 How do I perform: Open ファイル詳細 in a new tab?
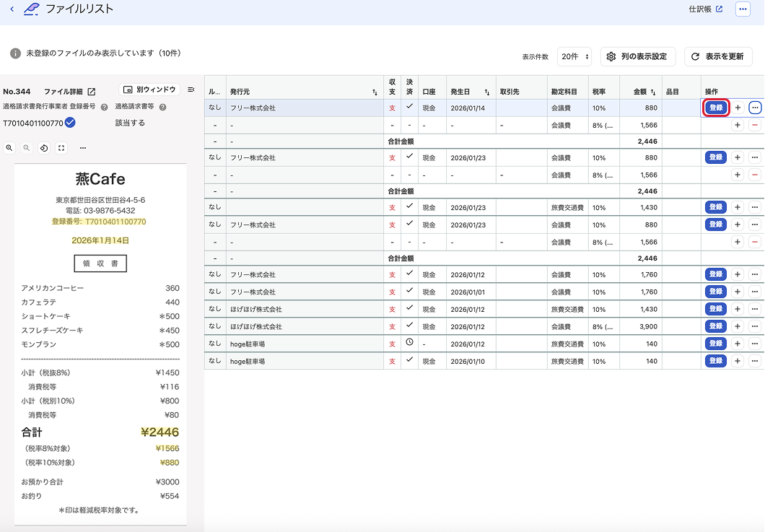click(x=70, y=91)
